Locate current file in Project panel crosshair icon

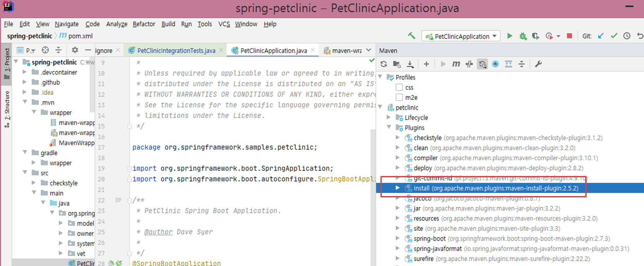pos(45,50)
